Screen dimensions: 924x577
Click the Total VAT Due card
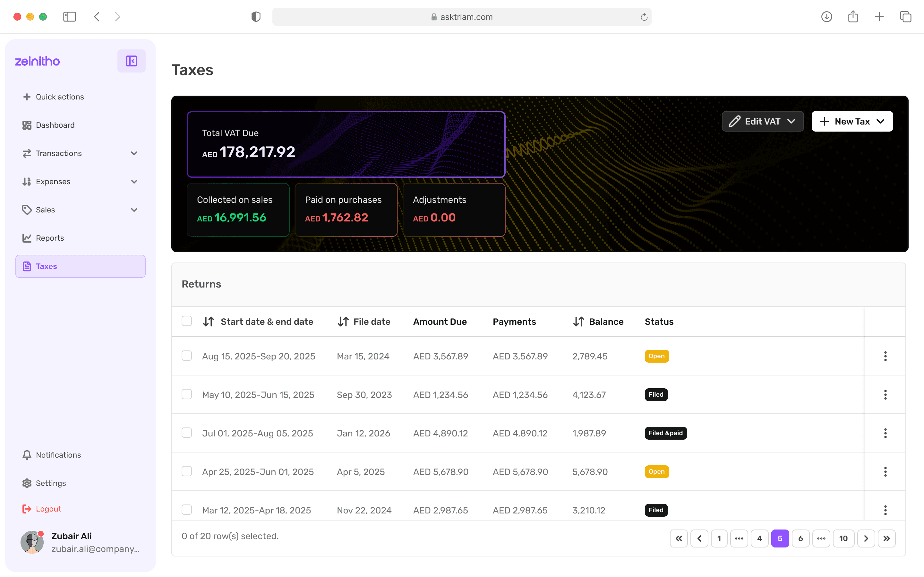[x=346, y=144]
